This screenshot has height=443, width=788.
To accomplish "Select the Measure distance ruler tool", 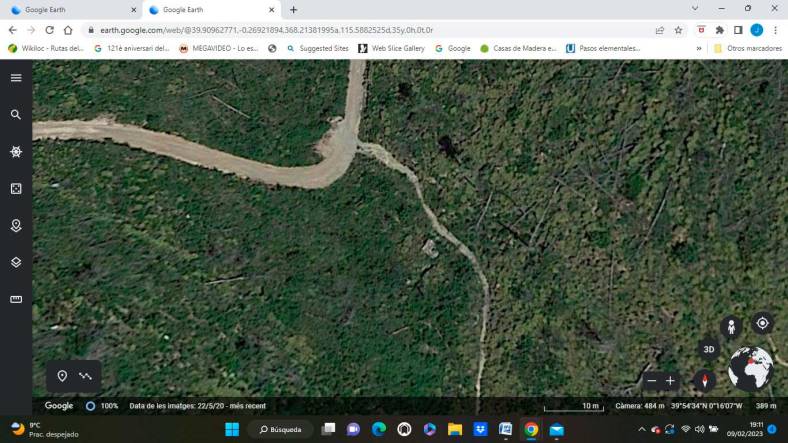I will [x=16, y=300].
